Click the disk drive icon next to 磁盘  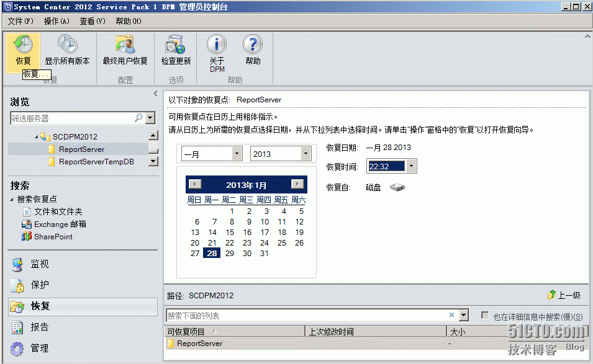397,187
